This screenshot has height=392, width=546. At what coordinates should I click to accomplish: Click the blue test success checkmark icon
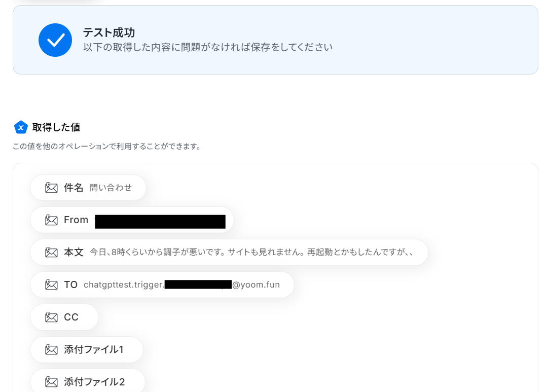tap(55, 40)
